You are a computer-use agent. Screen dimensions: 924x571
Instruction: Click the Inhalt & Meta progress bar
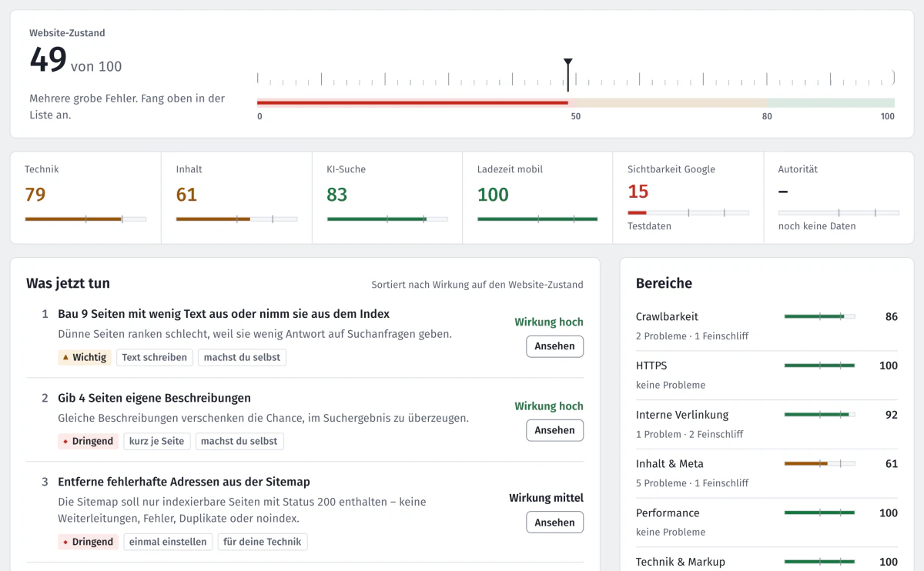[819, 463]
